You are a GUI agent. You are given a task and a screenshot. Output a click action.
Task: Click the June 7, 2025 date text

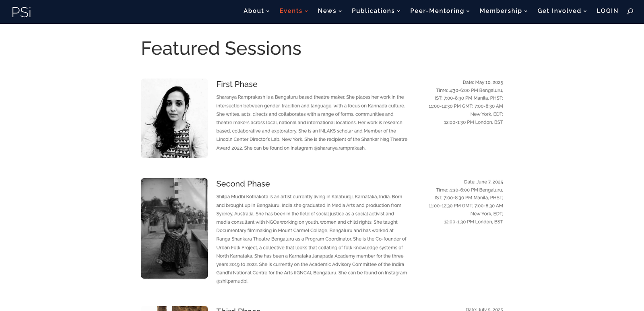click(489, 182)
